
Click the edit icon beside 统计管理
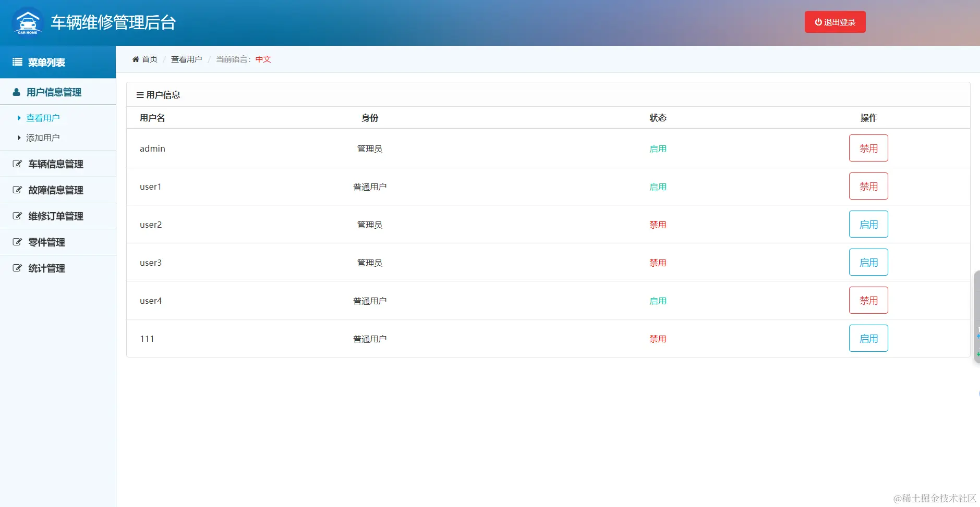coord(17,268)
